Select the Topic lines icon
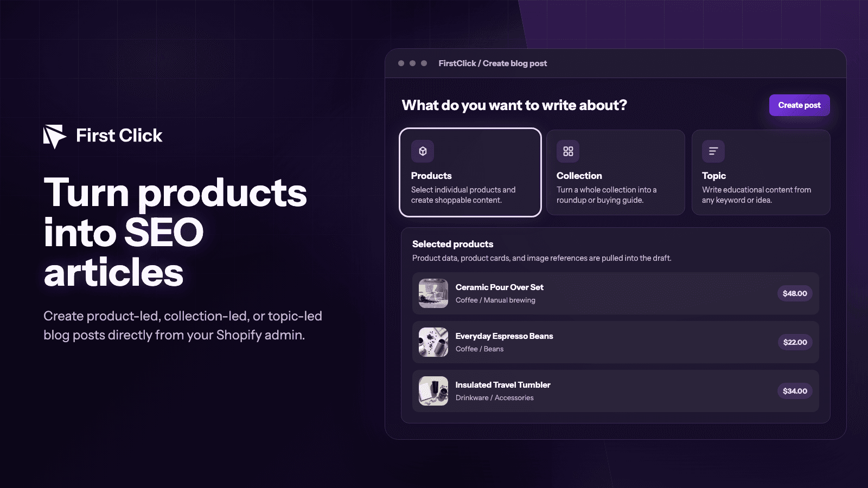 click(x=713, y=151)
